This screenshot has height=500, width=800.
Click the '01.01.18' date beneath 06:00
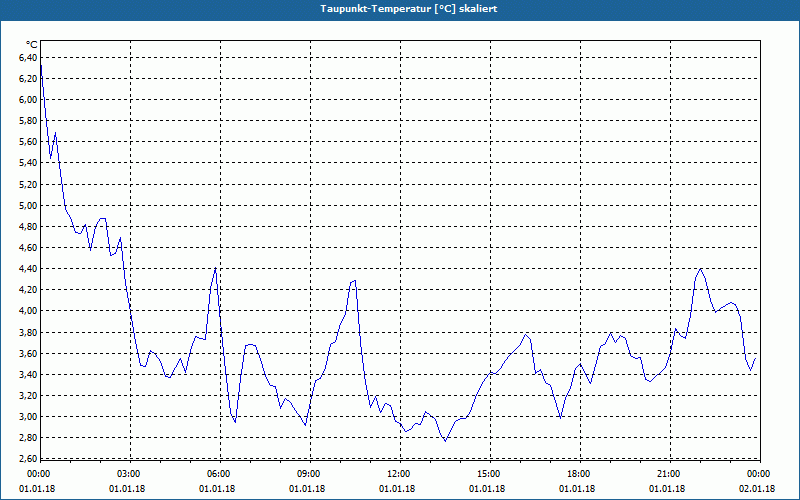217,489
